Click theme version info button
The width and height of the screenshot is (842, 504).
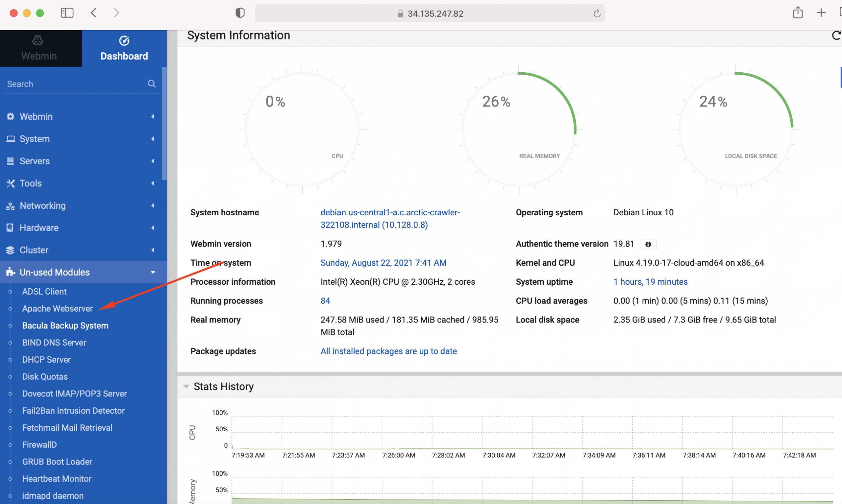648,244
